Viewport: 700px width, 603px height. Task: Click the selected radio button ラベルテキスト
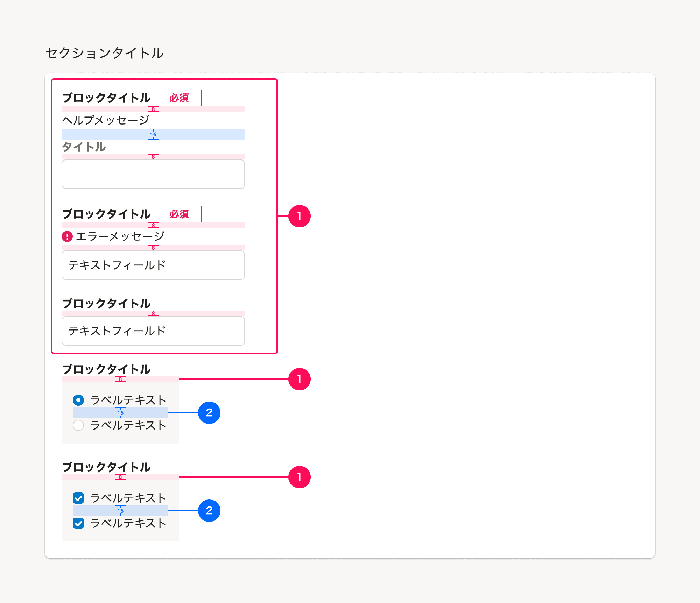(x=79, y=400)
